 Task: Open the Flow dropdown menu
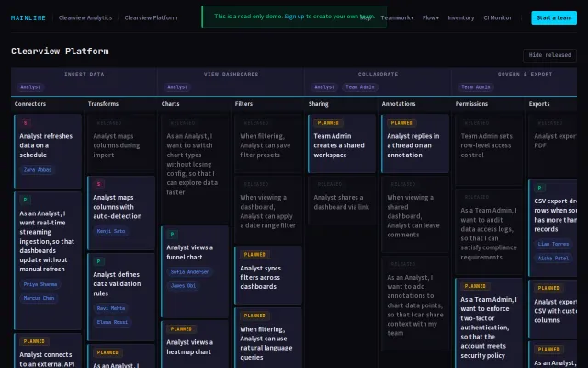click(x=431, y=17)
